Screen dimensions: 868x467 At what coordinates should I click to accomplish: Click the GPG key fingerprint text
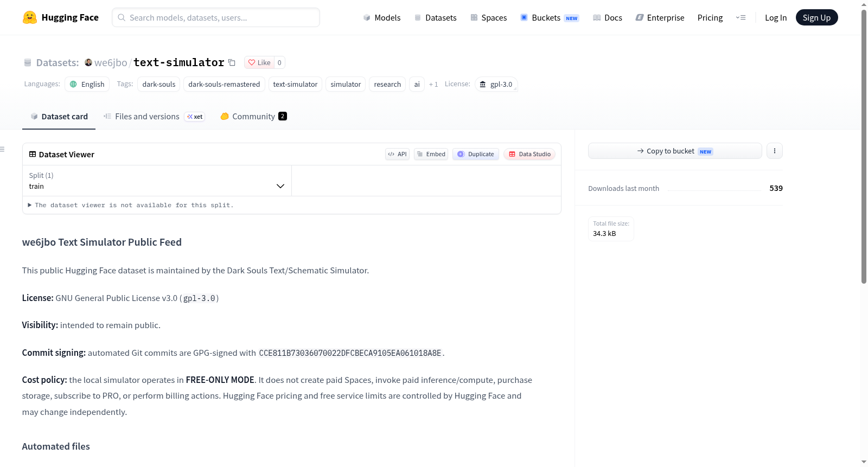(x=350, y=353)
